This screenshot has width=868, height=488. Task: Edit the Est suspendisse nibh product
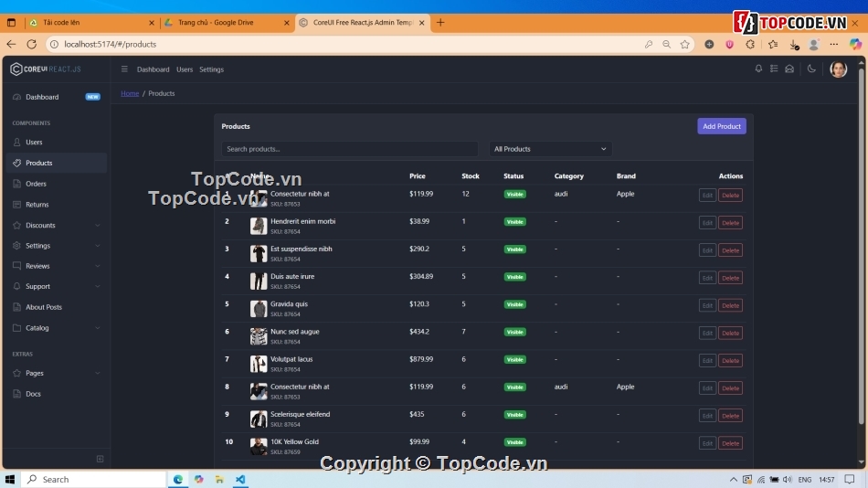[707, 250]
